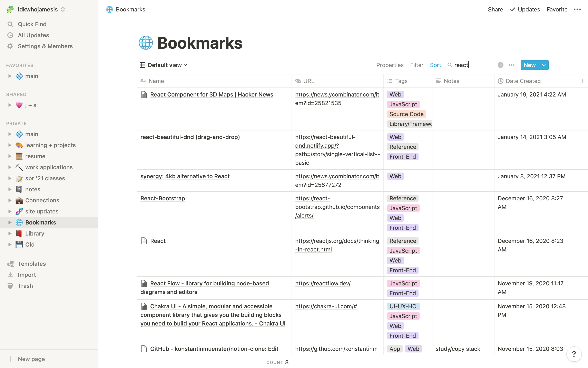Click the Import download icon
Viewport: 588px width, 368px height.
pos(10,275)
